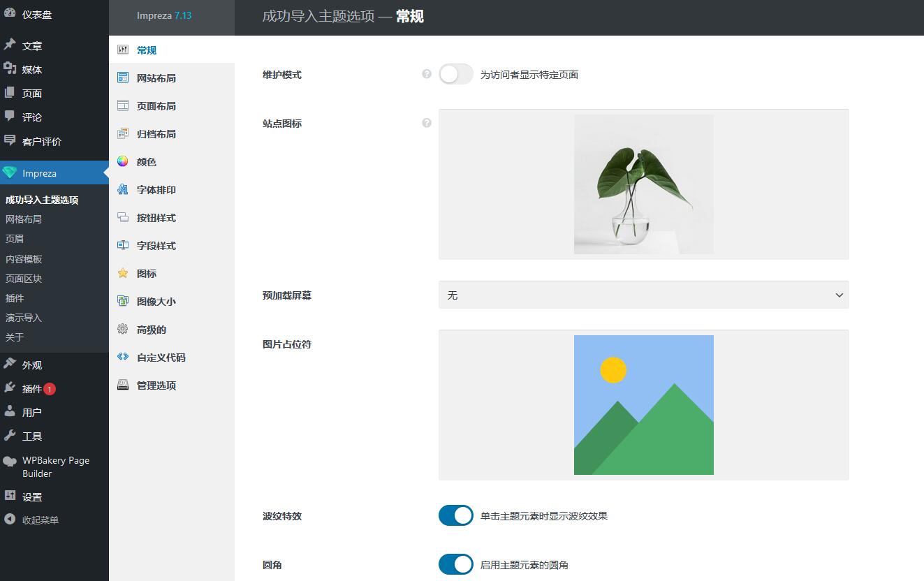
Task: Click the 网站布局 layout icon
Action: click(123, 78)
